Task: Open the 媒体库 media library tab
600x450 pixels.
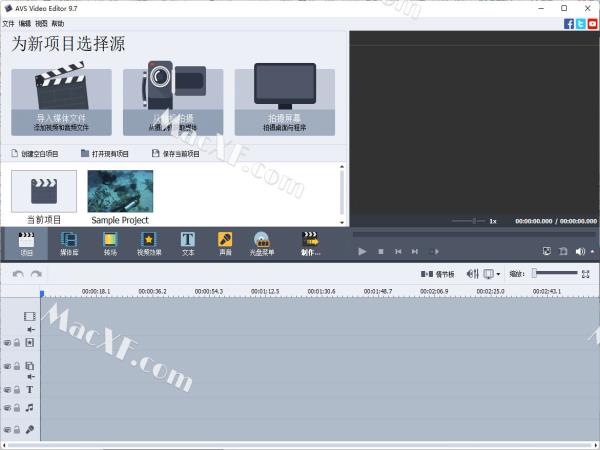Action: [x=69, y=242]
